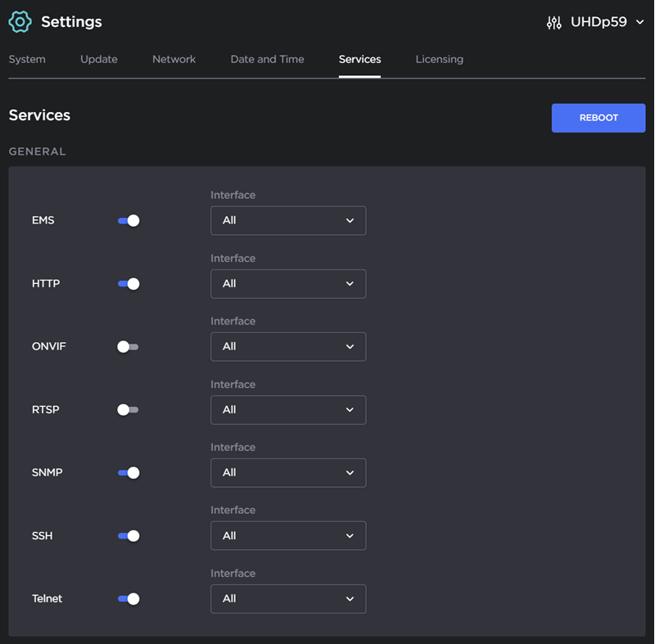Go to the Licensing tab
Image resolution: width=655 pixels, height=644 pixels.
coord(439,59)
